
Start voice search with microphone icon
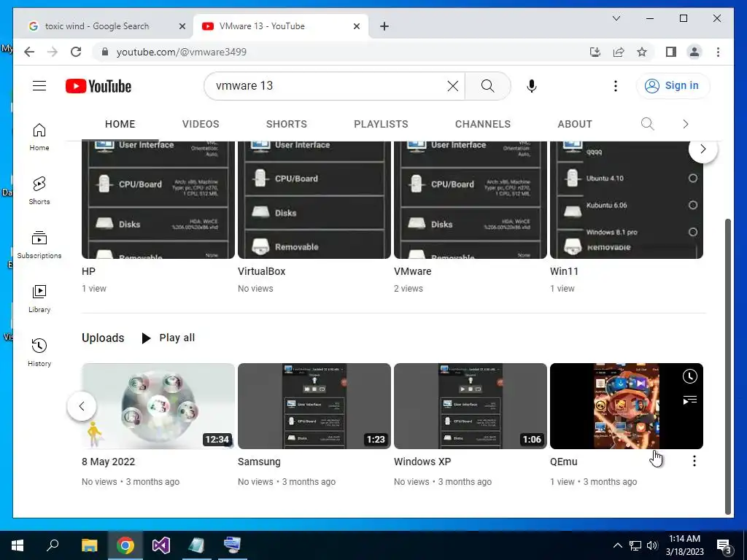tap(532, 86)
